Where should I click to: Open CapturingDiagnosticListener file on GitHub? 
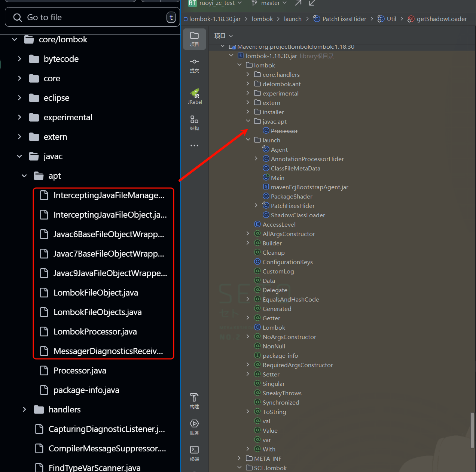[x=107, y=429]
